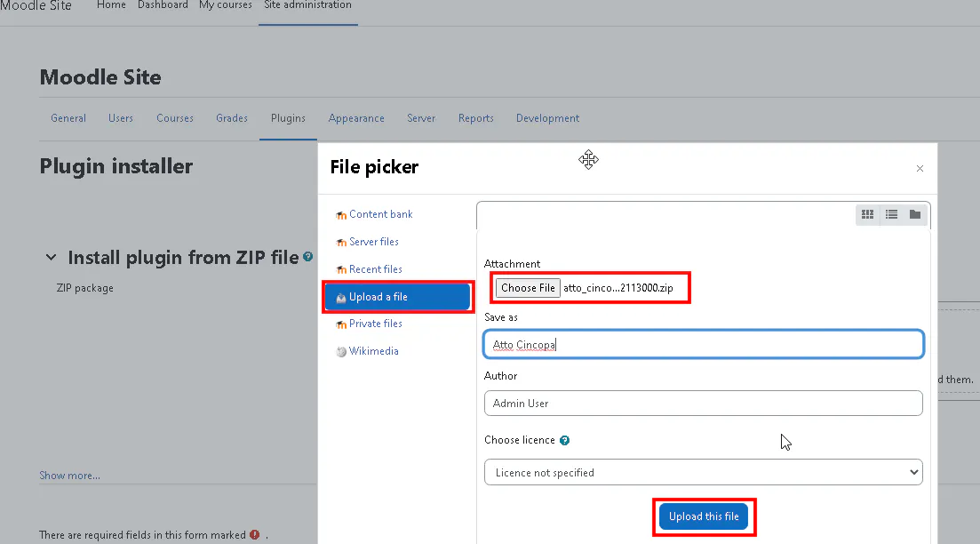Open the Reports admin tab
Screen dimensions: 980x544
[475, 118]
